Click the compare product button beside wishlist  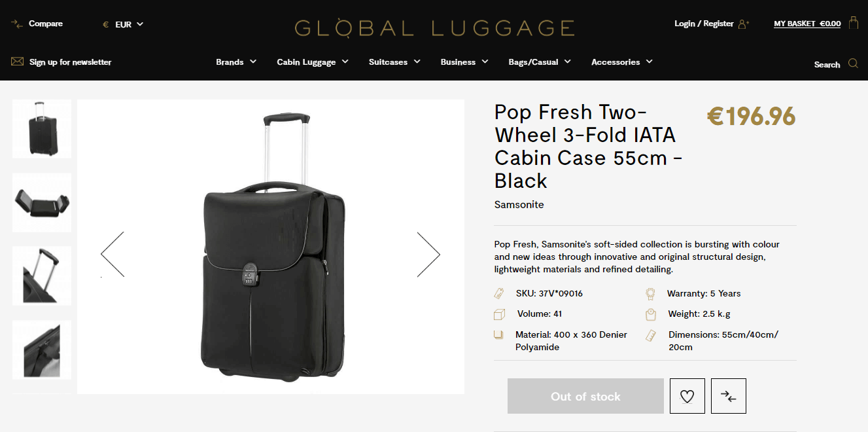728,396
